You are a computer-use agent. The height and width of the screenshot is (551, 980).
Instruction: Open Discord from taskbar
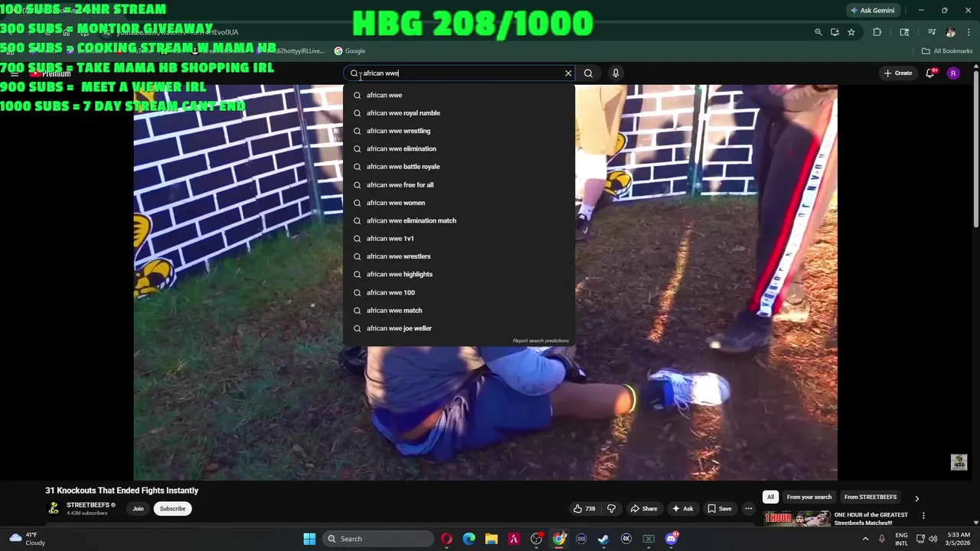pos(671,539)
